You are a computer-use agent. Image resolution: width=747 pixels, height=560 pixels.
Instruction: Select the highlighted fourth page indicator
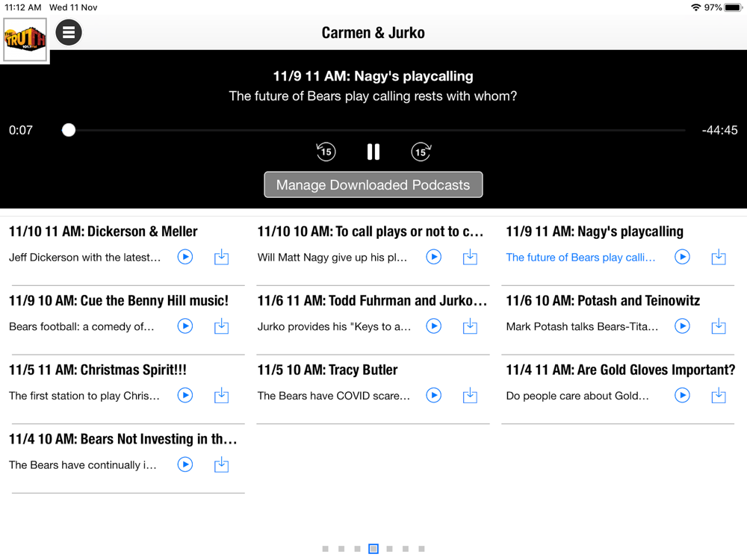point(373,549)
